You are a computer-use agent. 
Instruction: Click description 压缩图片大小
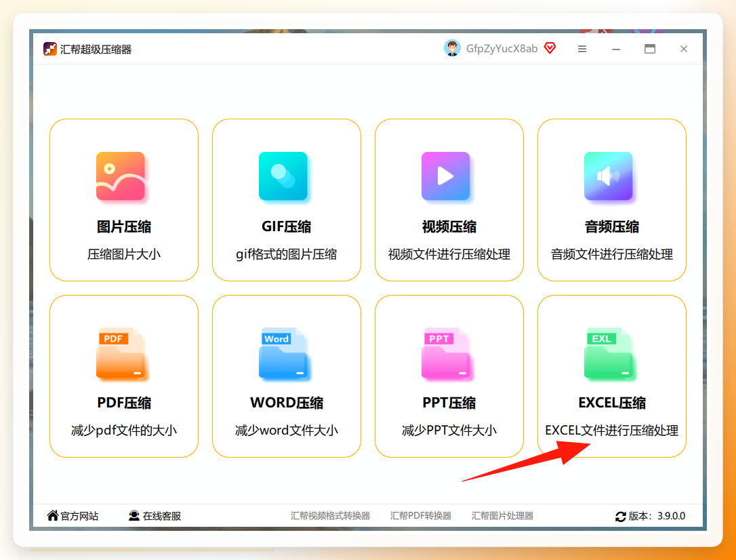point(124,254)
